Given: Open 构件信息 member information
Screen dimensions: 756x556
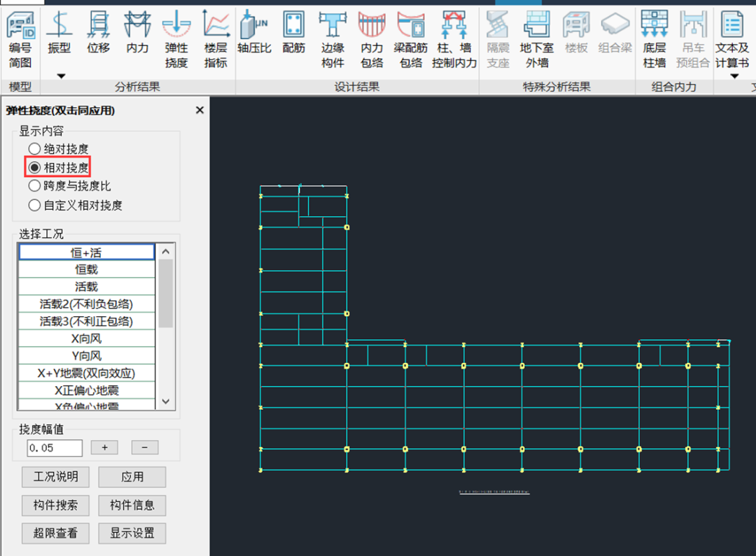Looking at the screenshot, I should (x=132, y=505).
